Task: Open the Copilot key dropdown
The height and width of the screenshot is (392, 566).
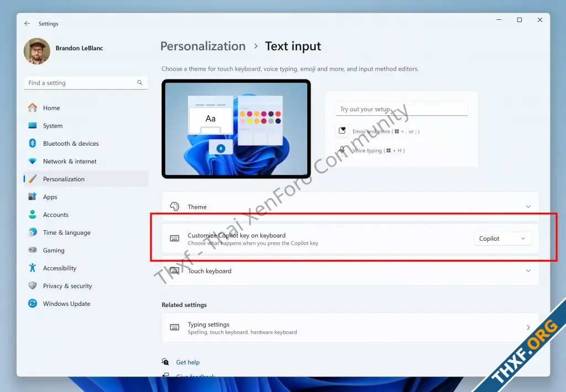Action: 502,239
